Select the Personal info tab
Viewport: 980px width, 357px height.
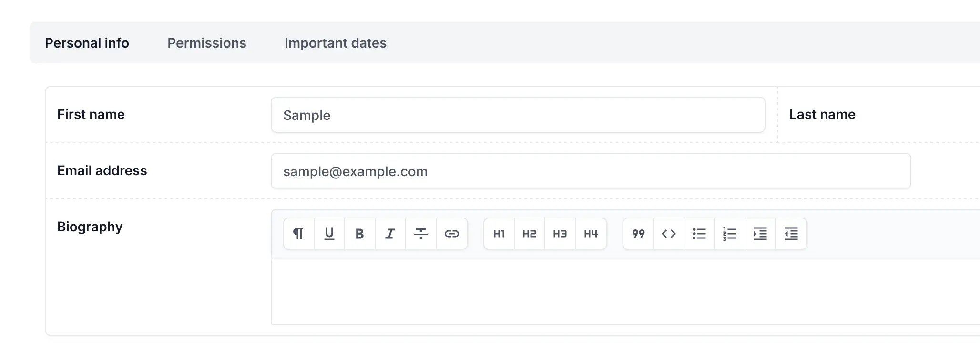tap(87, 43)
